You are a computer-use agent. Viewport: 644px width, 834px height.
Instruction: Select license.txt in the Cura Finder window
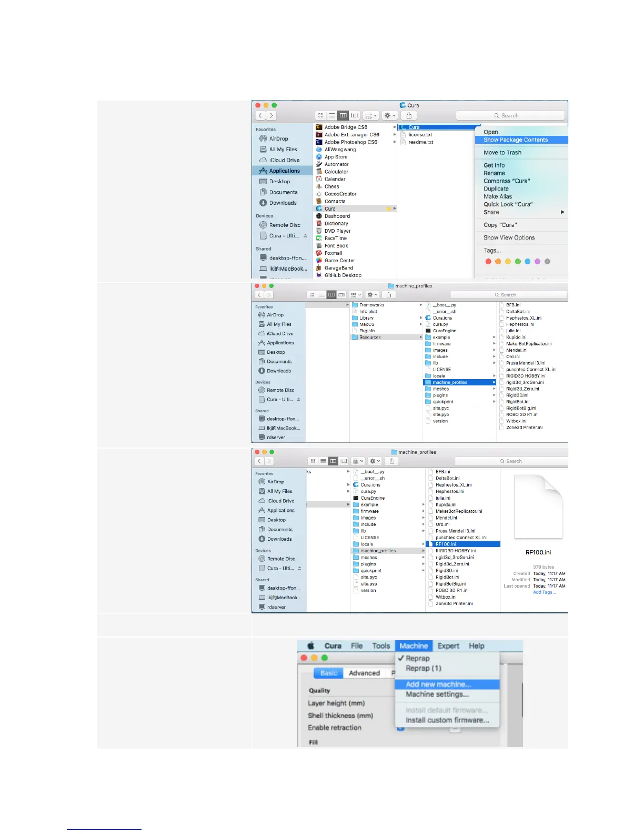click(420, 135)
